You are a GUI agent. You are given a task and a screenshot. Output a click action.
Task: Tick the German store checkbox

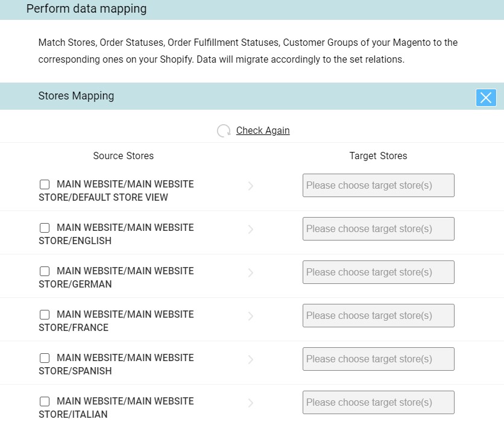coord(45,271)
